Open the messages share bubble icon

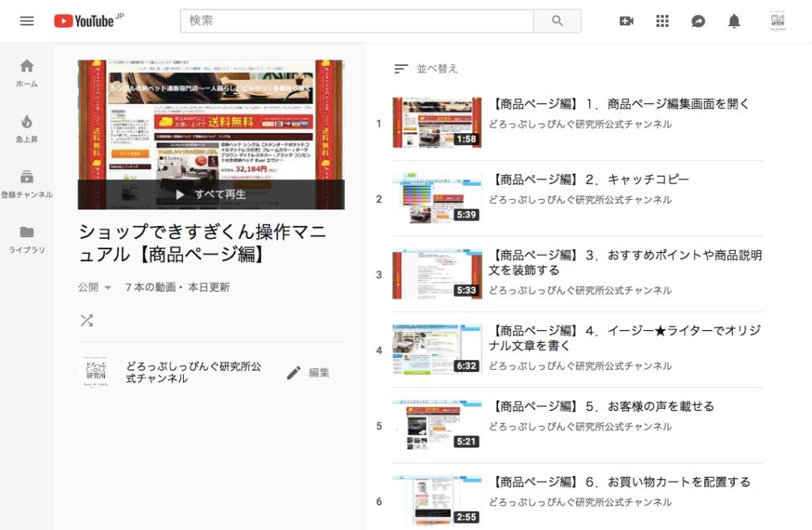coord(698,21)
